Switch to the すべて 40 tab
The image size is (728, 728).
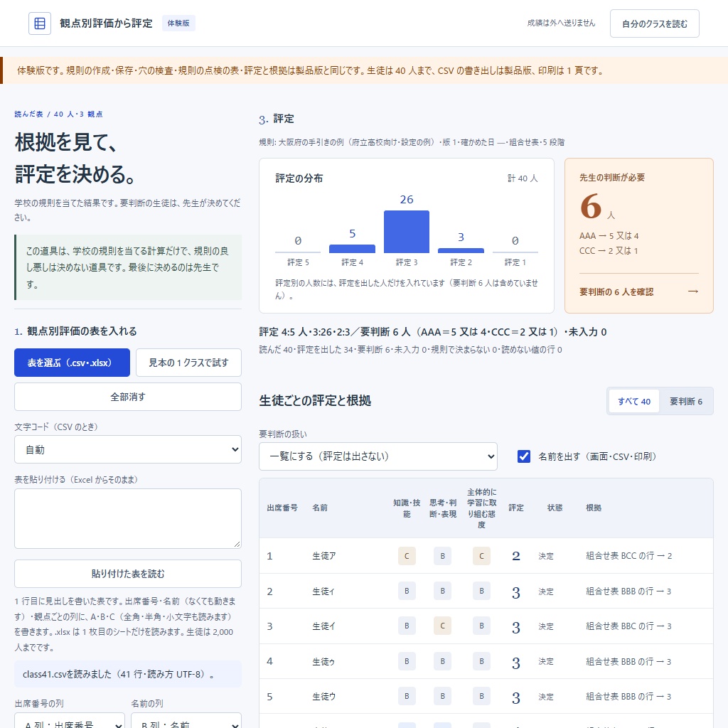click(x=633, y=401)
